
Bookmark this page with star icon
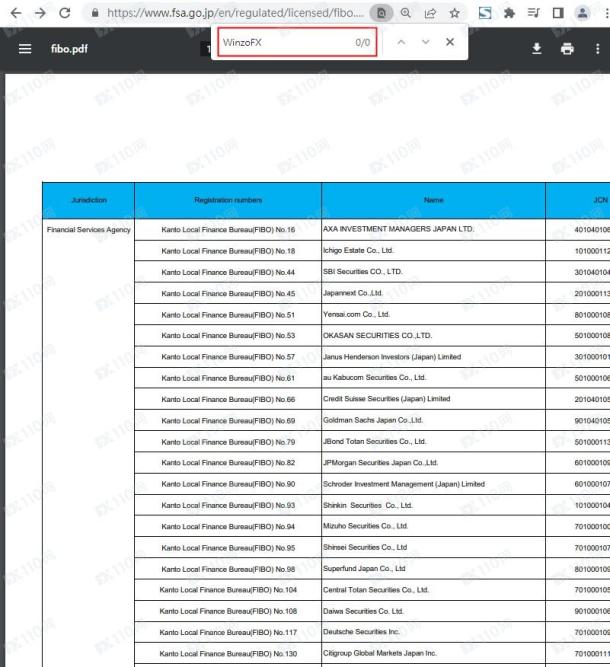coord(454,13)
